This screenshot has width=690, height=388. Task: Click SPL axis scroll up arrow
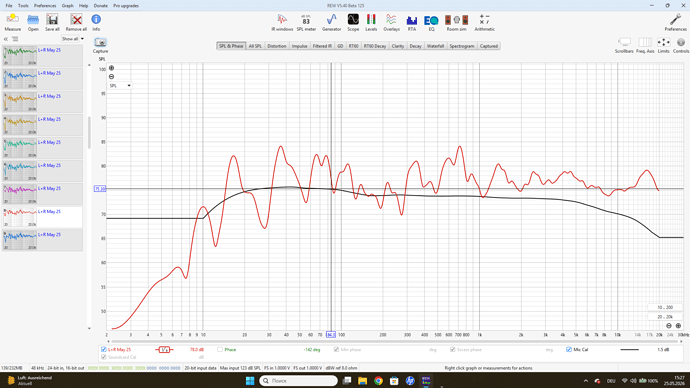[89, 65]
